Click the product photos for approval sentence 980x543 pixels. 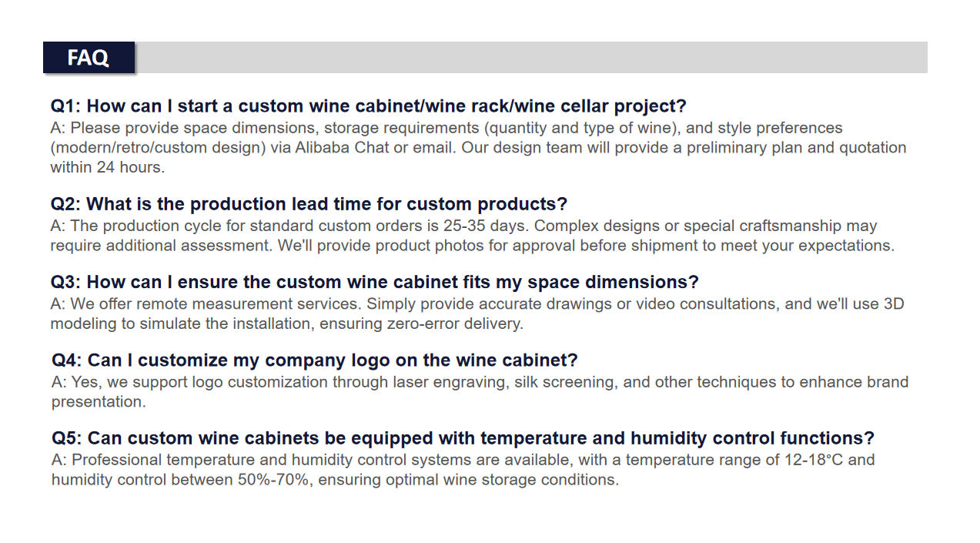coord(587,246)
